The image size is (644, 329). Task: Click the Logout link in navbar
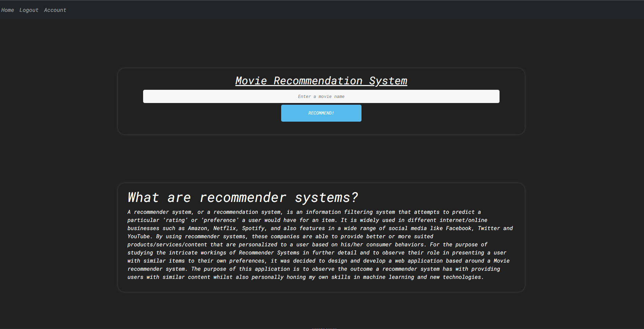29,10
